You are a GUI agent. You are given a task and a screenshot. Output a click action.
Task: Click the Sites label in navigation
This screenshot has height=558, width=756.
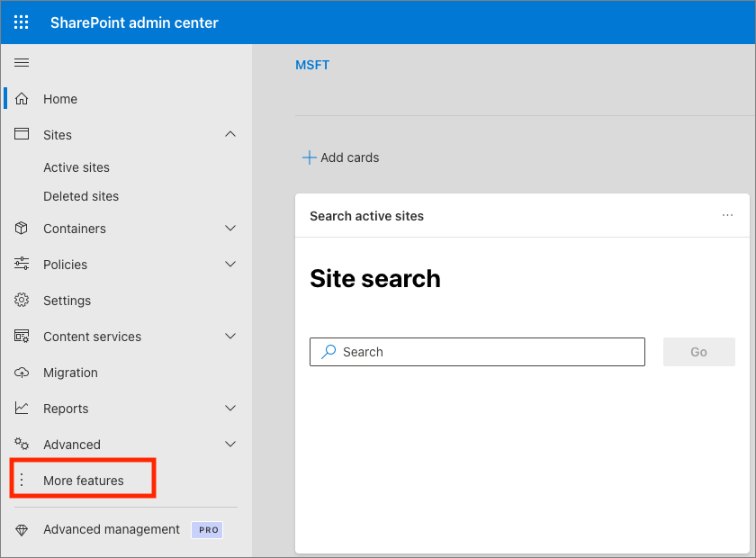pos(58,135)
